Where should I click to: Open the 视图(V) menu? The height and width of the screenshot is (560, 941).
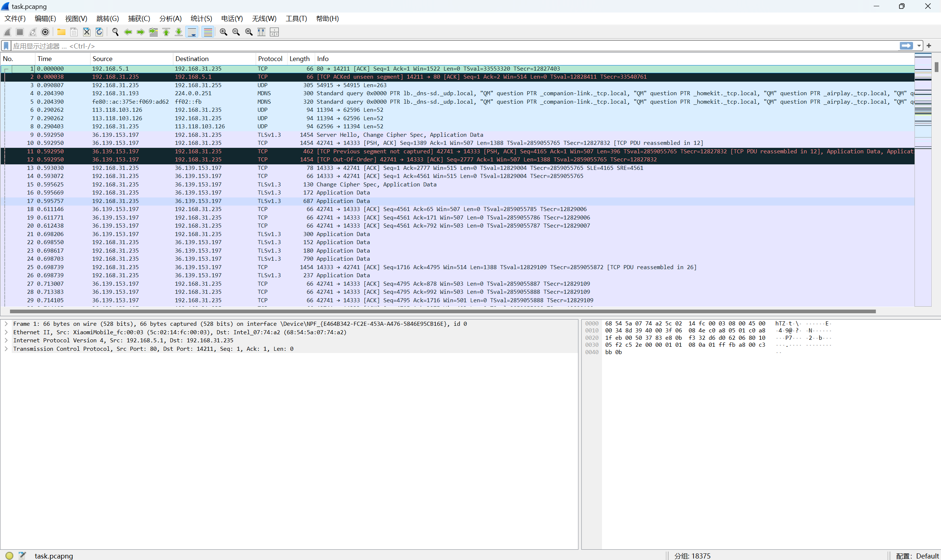tap(76, 18)
